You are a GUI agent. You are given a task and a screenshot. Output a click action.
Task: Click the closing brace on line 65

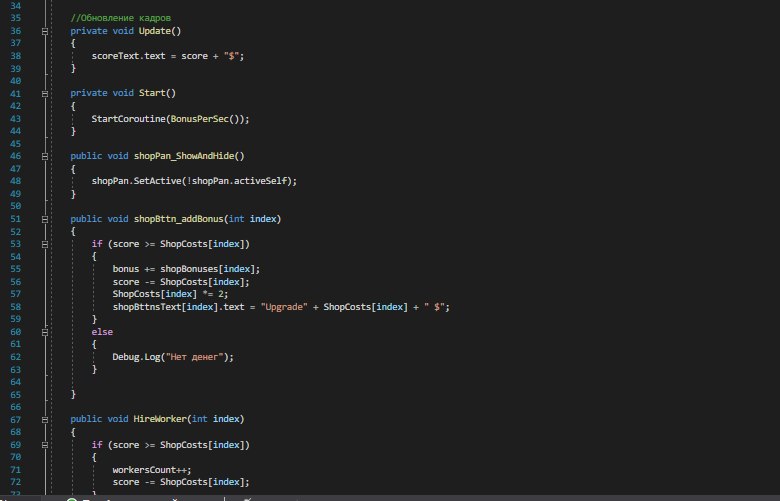[73, 394]
